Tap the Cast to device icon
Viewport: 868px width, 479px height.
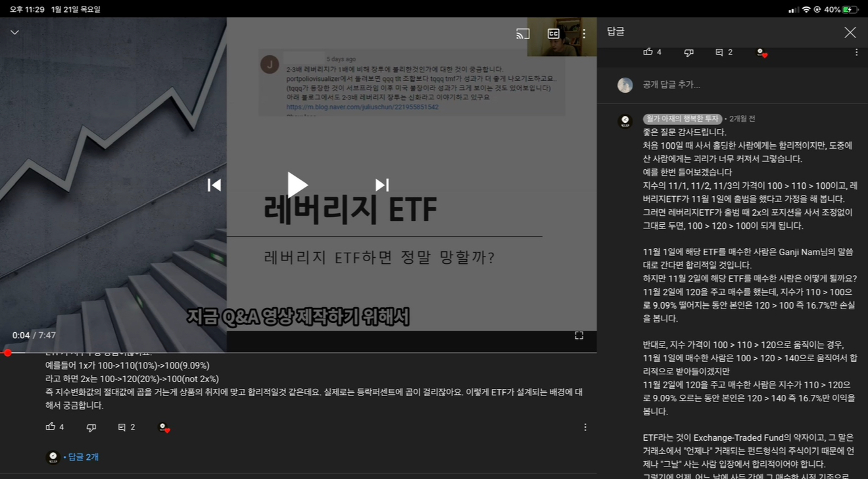pos(523,34)
